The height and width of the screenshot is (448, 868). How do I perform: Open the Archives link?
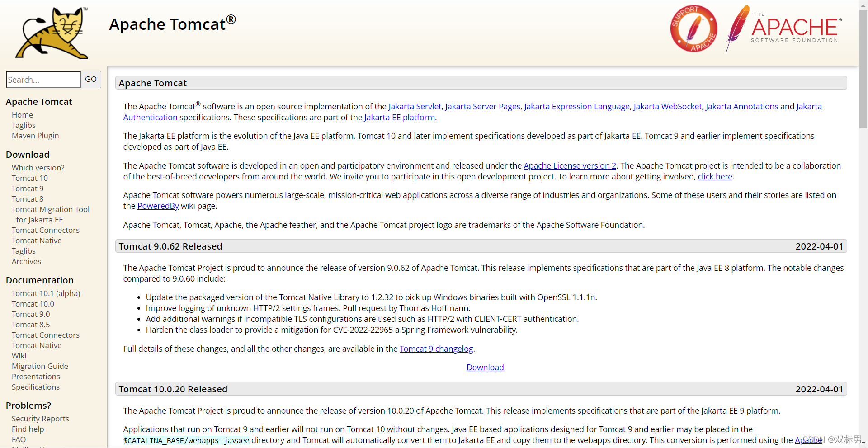pyautogui.click(x=26, y=261)
